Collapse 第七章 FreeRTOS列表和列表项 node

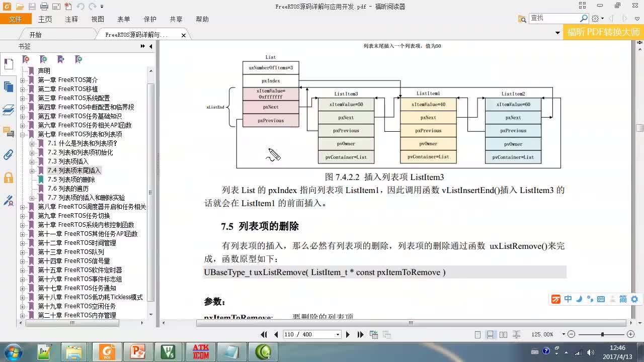pyautogui.click(x=22, y=134)
